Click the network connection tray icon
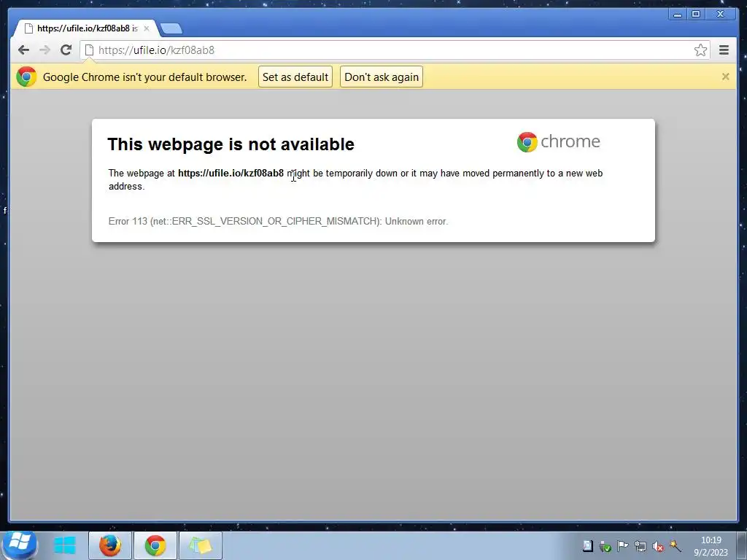Screen dimensions: 747x560 click(x=640, y=546)
